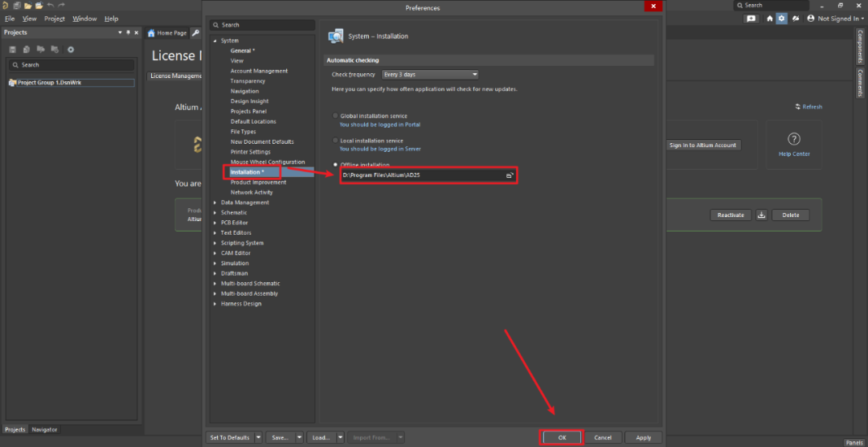Open Projects panel settings gear icon
Screen dimensions: 868x447
[x=71, y=49]
